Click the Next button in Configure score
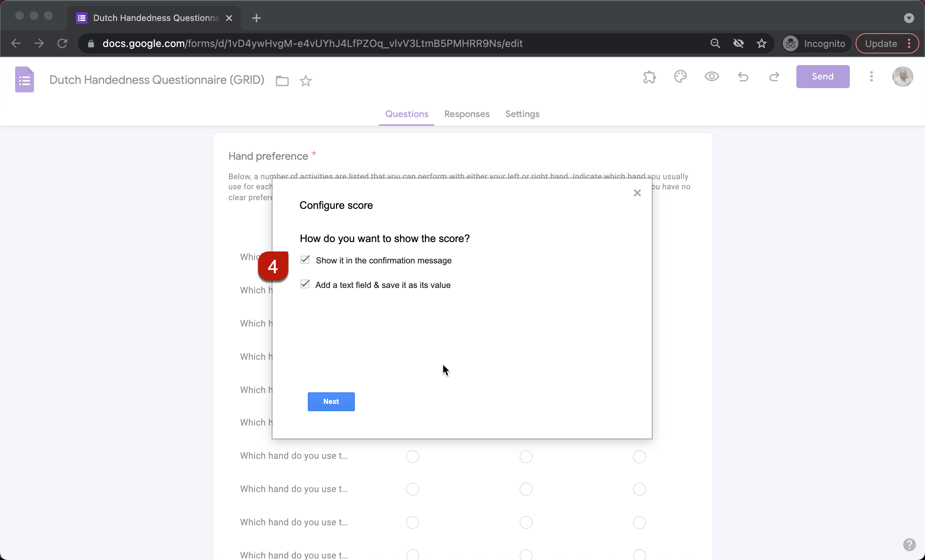The height and width of the screenshot is (560, 925). tap(331, 401)
